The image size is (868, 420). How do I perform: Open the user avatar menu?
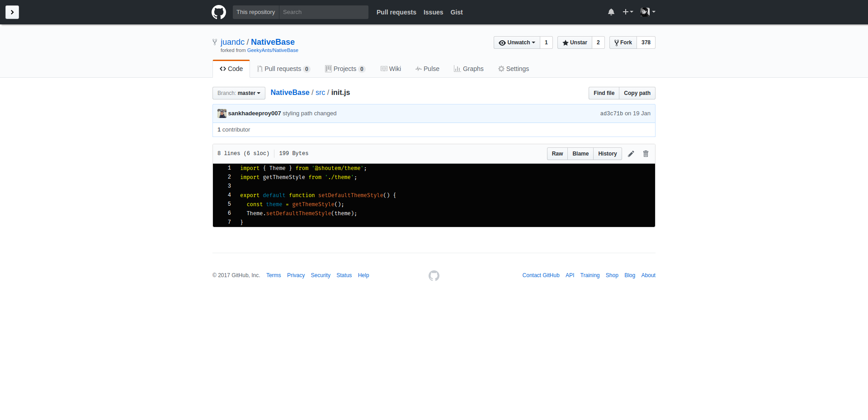click(648, 12)
